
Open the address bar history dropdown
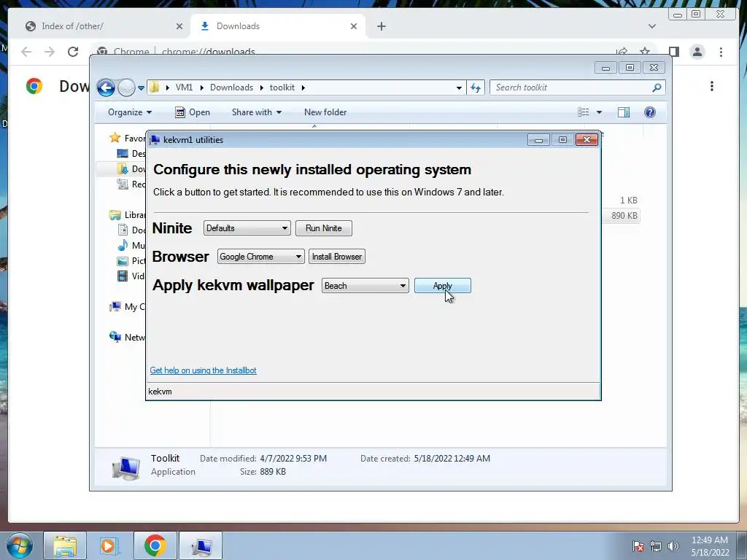pyautogui.click(x=459, y=87)
